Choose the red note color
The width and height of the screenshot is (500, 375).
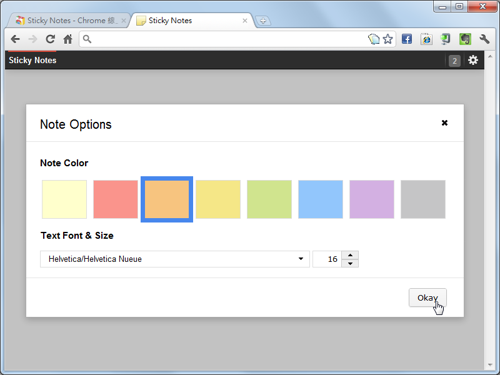(x=116, y=199)
